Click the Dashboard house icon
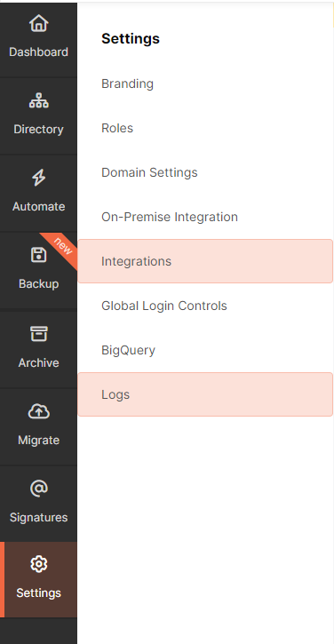Image resolution: width=334 pixels, height=644 pixels. pos(38,23)
